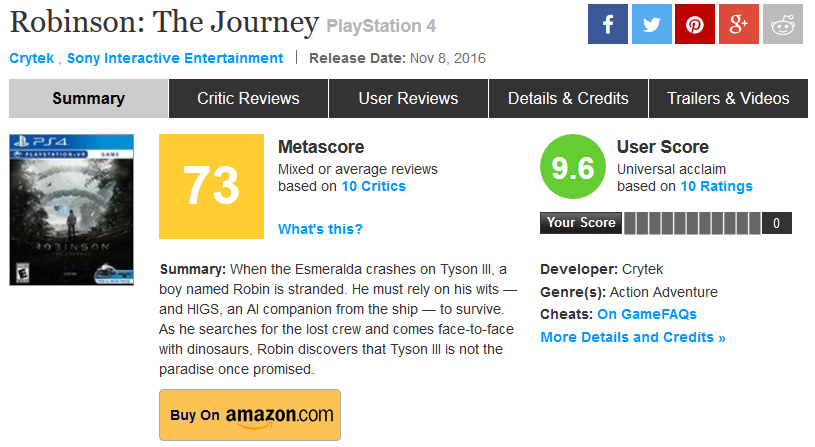Image resolution: width=815 pixels, height=447 pixels.
Task: Open the On GameFAQs cheats link
Action: (x=647, y=314)
